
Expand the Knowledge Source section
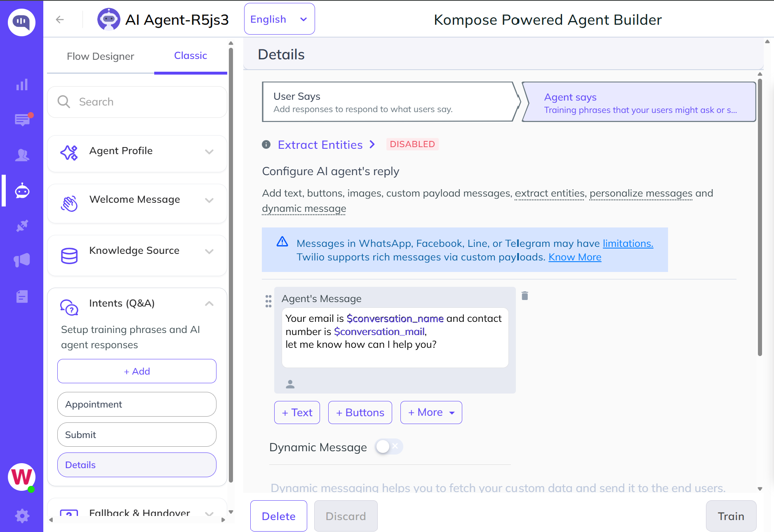[209, 251]
